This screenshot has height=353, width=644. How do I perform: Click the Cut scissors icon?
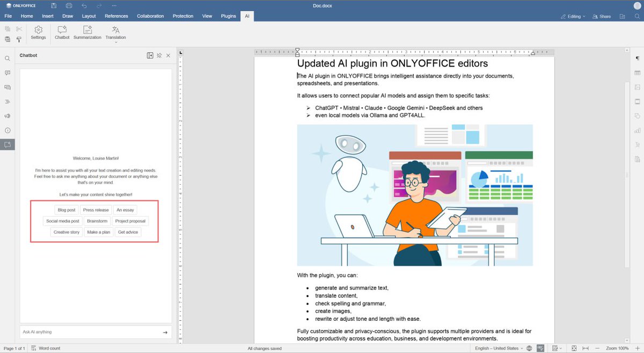19,29
